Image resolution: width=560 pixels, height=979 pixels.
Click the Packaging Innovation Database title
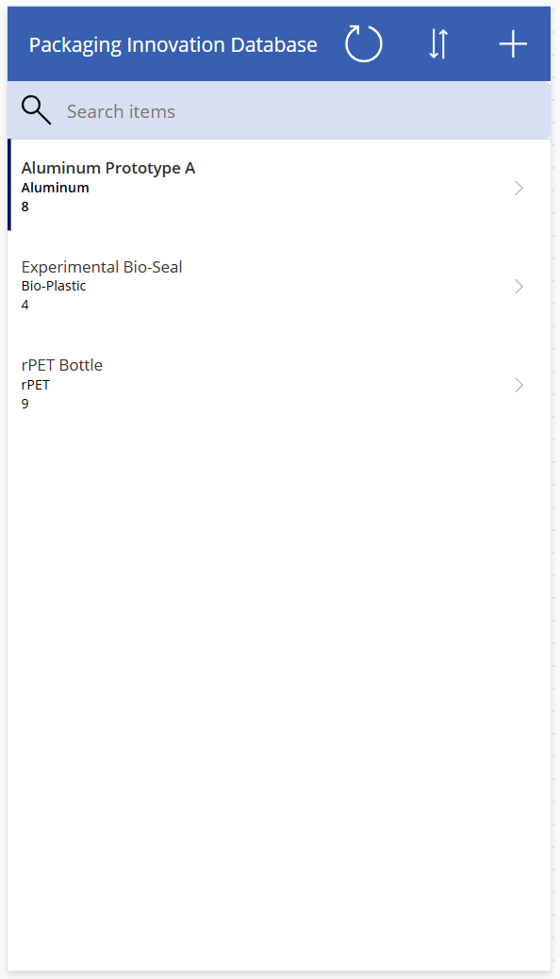pos(173,43)
